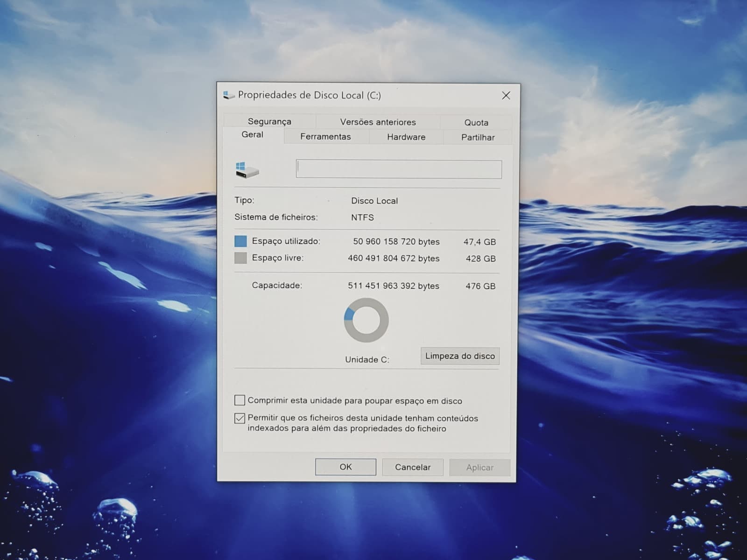Enable Comprimir esta unidade checkbox
The height and width of the screenshot is (560, 747).
(240, 400)
